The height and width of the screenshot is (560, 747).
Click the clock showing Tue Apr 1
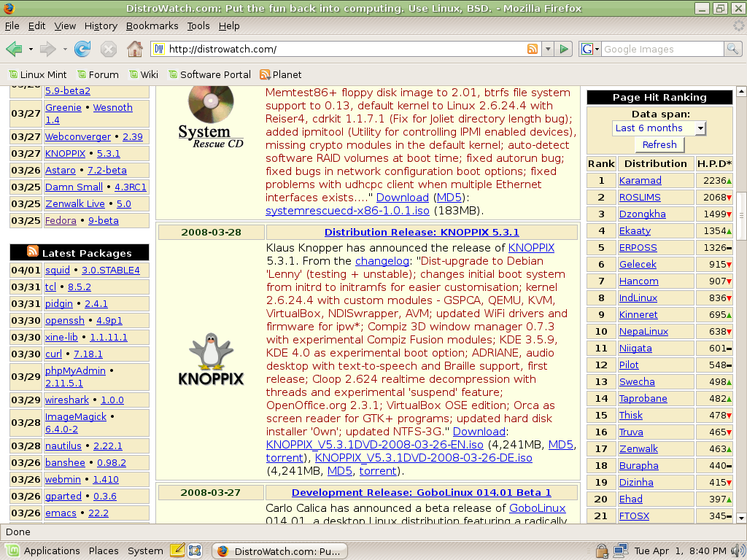[681, 551]
